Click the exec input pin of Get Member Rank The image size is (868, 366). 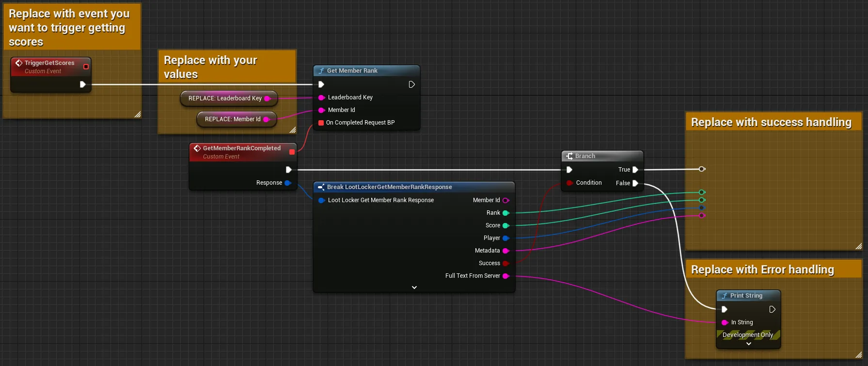pos(321,84)
